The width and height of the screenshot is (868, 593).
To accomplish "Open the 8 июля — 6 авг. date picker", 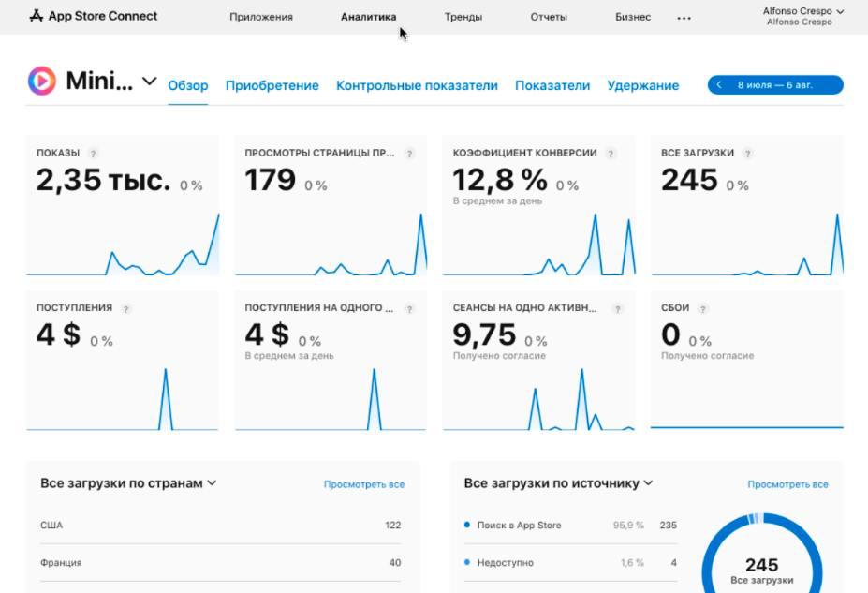I will pyautogui.click(x=775, y=84).
